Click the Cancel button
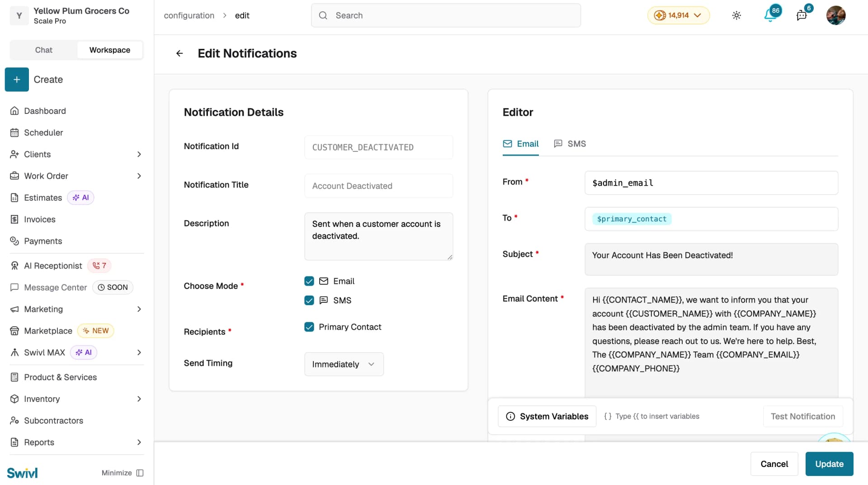868x485 pixels. pos(774,464)
